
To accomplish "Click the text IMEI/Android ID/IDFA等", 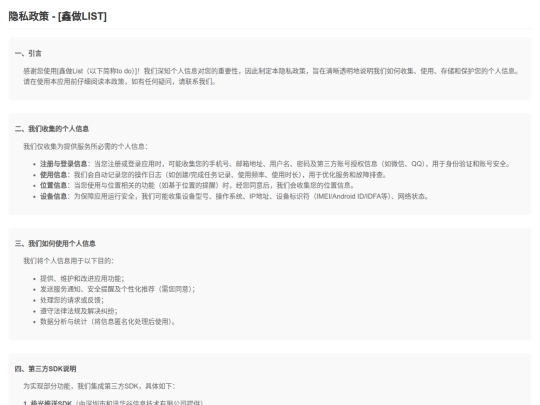I will (353, 196).
